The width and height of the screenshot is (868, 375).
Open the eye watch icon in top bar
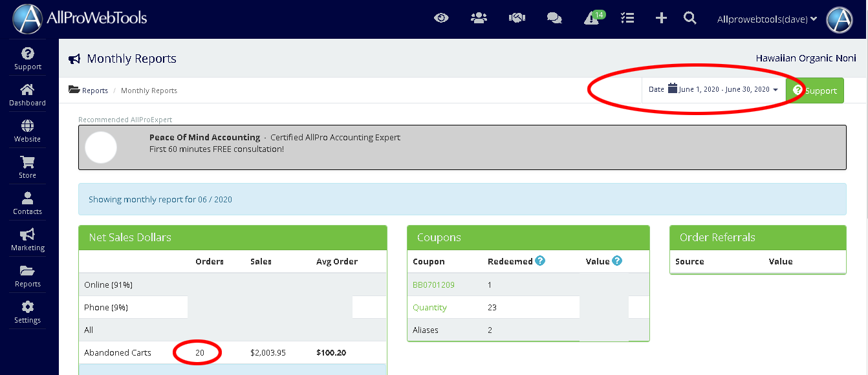click(441, 18)
